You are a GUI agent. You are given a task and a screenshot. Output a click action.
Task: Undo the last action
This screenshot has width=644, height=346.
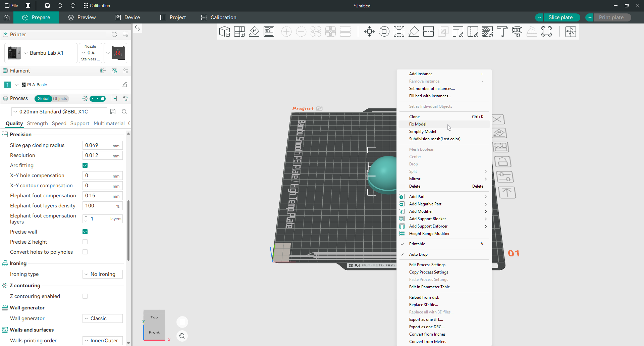pyautogui.click(x=60, y=6)
